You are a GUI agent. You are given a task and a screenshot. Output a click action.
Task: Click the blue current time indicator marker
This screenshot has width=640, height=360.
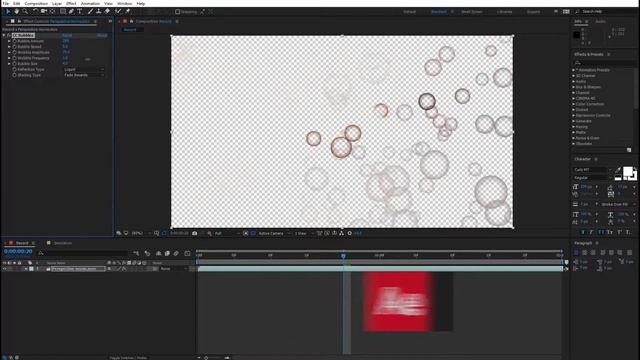point(343,256)
